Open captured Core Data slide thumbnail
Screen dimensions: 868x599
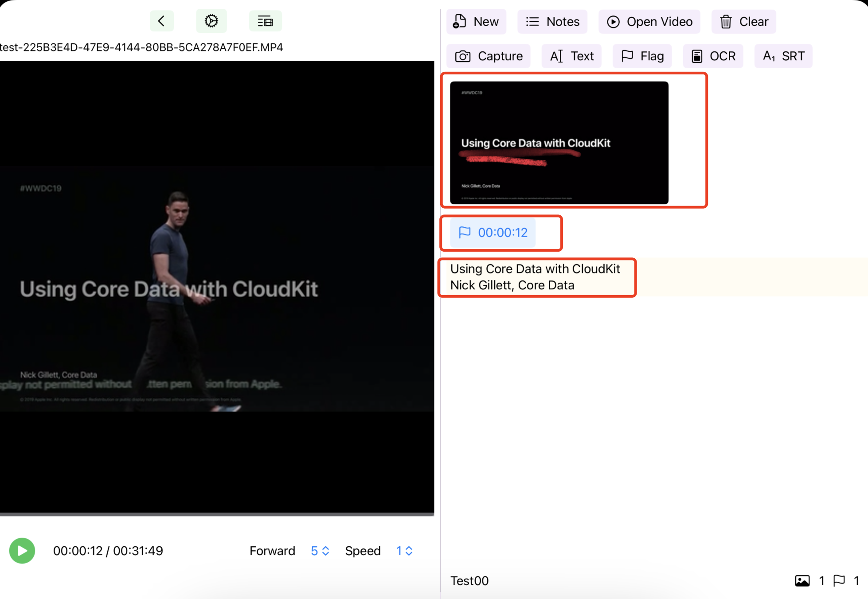(559, 143)
